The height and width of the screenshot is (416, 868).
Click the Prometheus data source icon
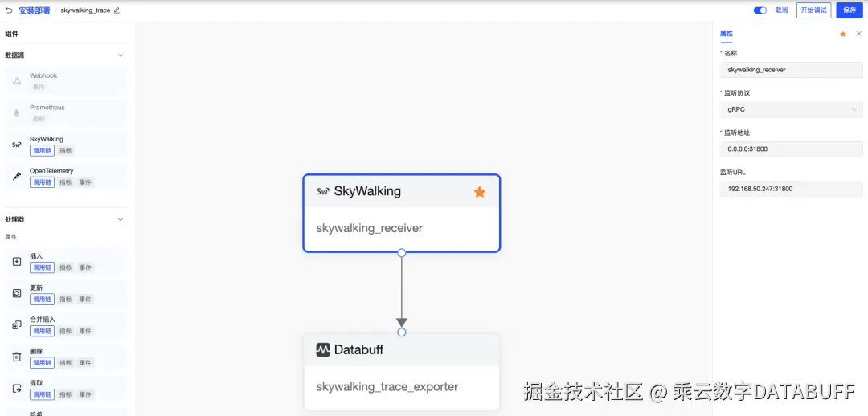[x=17, y=113]
